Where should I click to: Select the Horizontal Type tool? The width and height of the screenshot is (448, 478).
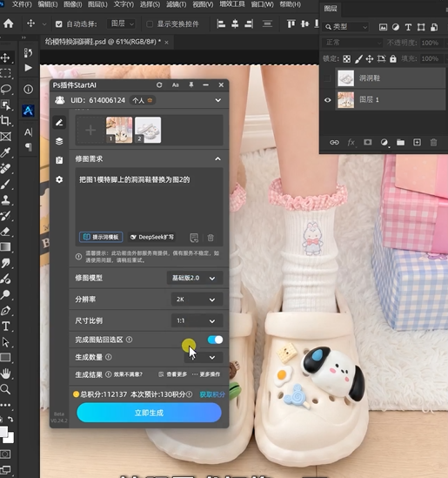pos(5,327)
